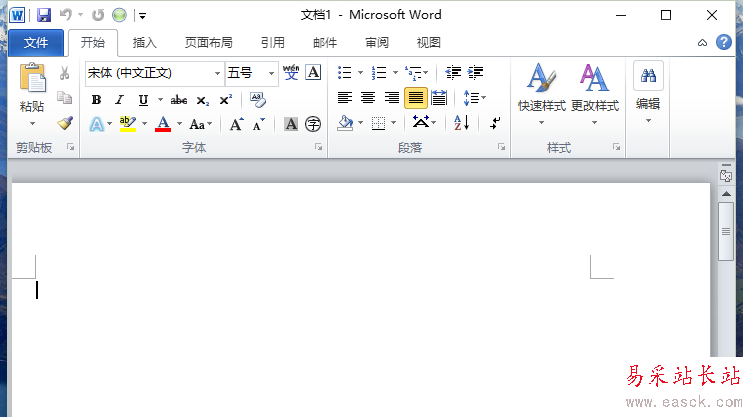The image size is (743, 417).
Task: Toggle Justify alignment (highlighted)
Action: click(x=416, y=98)
